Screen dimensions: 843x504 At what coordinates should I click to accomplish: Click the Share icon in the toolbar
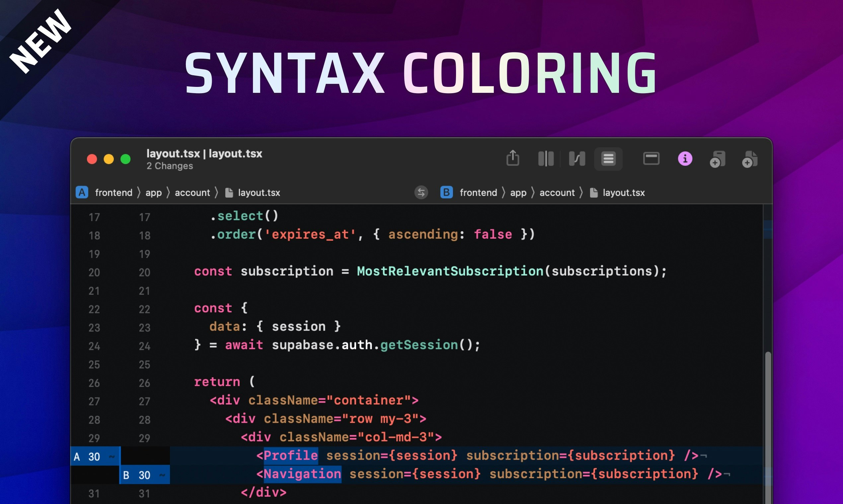point(512,158)
